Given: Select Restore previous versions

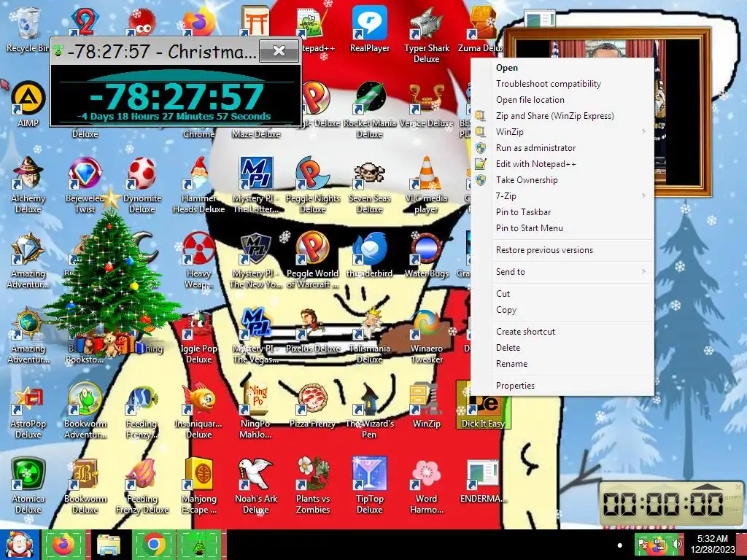Looking at the screenshot, I should click(562, 250).
